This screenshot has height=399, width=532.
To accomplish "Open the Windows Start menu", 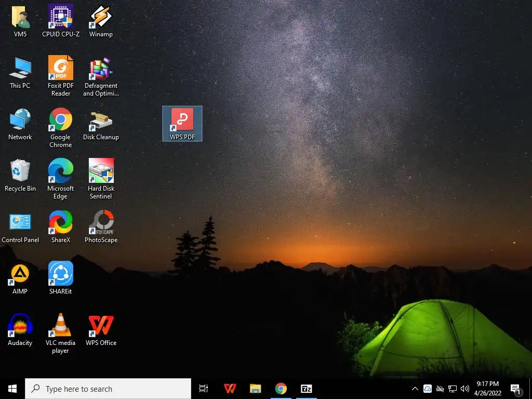I will click(x=12, y=389).
